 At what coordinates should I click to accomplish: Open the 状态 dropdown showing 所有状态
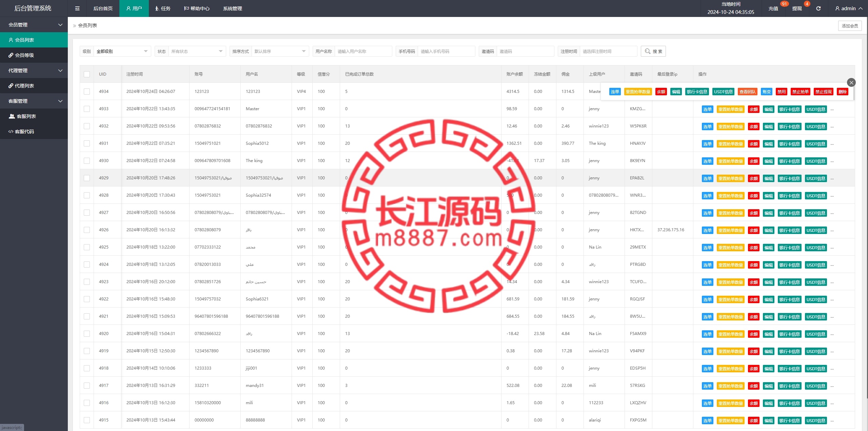[x=197, y=51]
